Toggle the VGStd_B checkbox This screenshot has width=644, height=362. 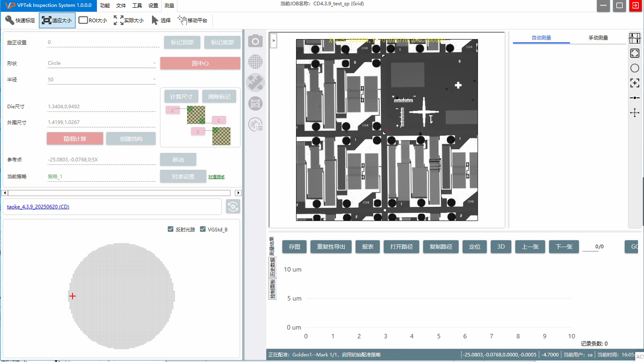click(203, 229)
